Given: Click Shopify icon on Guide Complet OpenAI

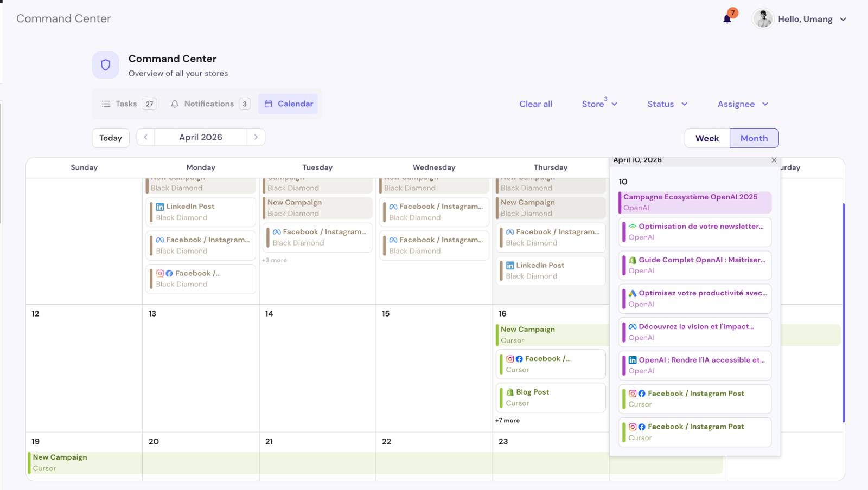Looking at the screenshot, I should click(633, 260).
